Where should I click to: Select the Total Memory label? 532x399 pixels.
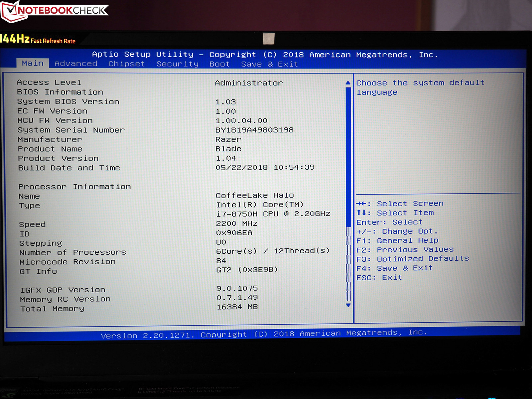tap(52, 309)
